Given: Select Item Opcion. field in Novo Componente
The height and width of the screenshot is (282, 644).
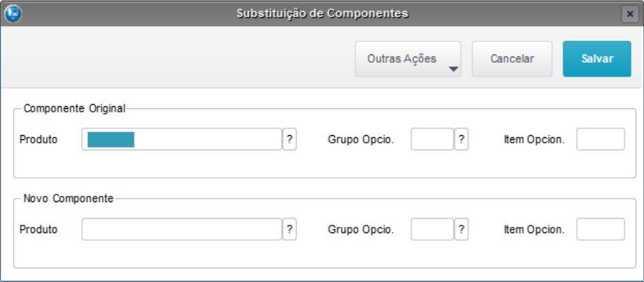Looking at the screenshot, I should 601,230.
